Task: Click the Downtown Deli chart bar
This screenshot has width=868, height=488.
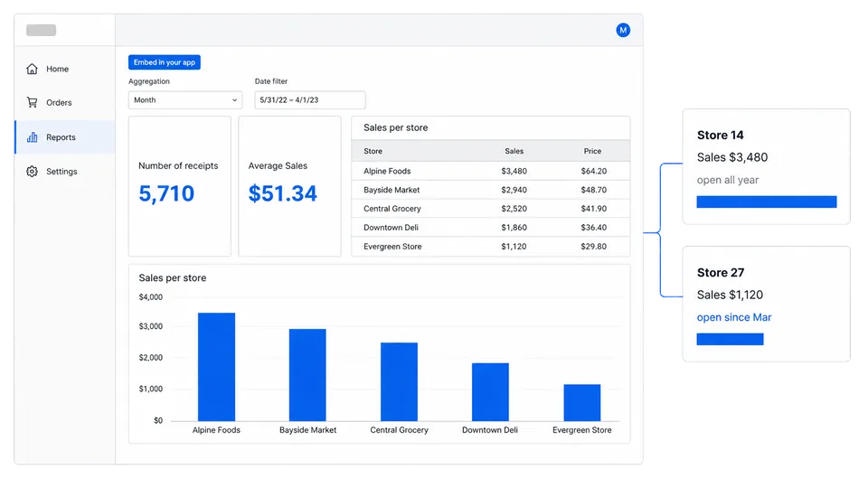Action: pos(490,392)
